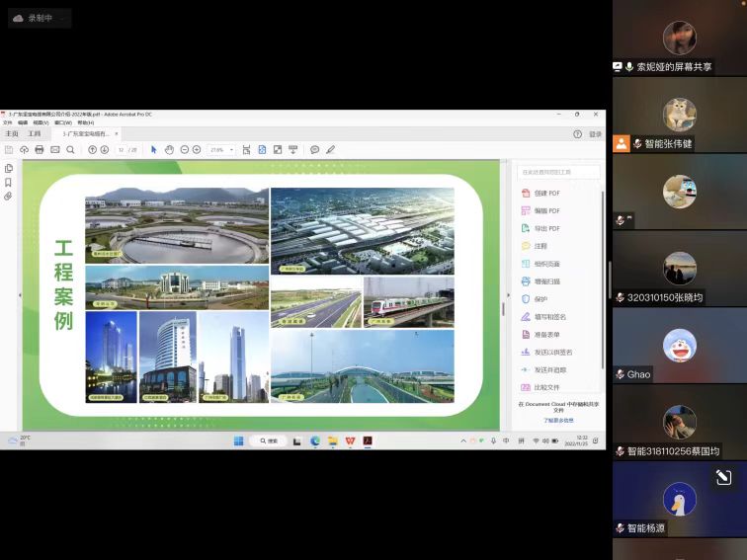This screenshot has width=747, height=560.
Task: Switch to the 工具 tab
Action: (x=35, y=133)
